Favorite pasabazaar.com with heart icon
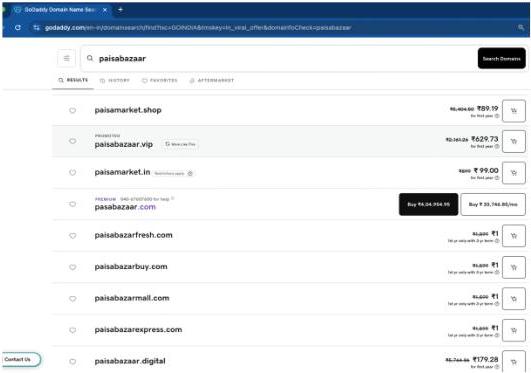The image size is (531, 373). click(72, 204)
